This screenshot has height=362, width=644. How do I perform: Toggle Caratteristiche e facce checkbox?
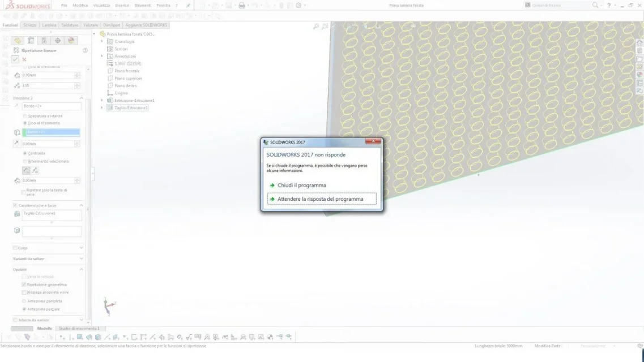click(15, 205)
